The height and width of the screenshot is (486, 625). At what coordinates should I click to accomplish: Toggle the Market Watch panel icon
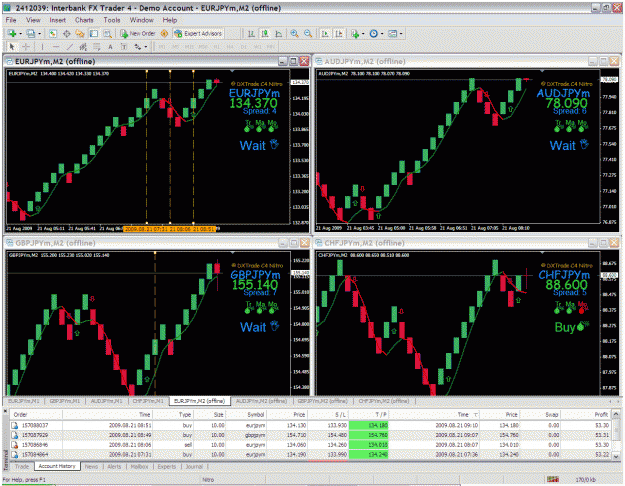[53, 33]
